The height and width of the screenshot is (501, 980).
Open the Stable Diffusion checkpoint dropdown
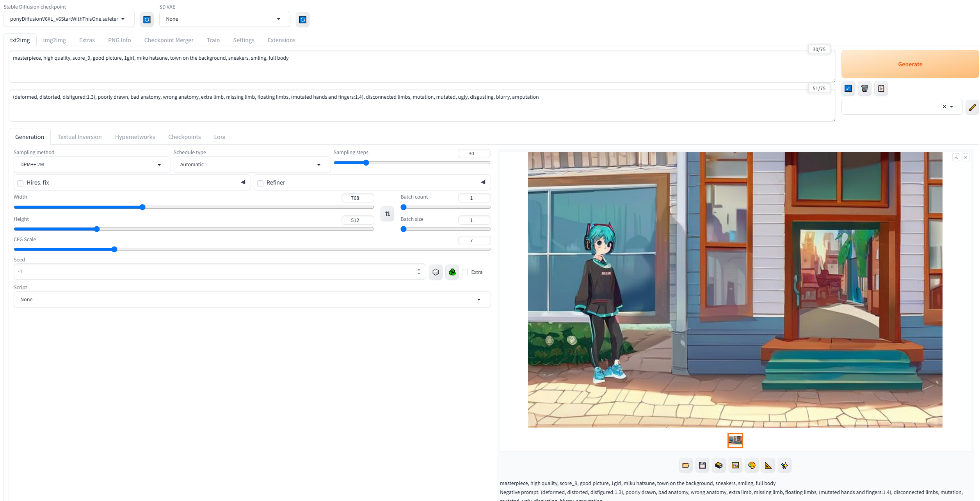69,19
